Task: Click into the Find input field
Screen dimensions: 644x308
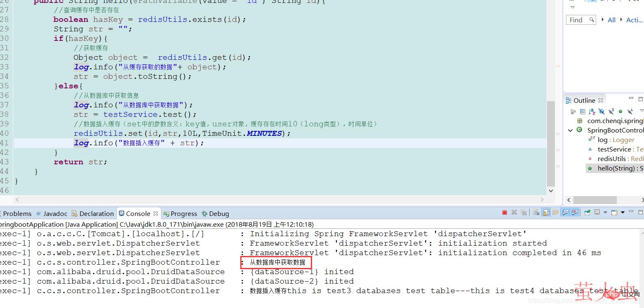Action: pyautogui.click(x=577, y=20)
